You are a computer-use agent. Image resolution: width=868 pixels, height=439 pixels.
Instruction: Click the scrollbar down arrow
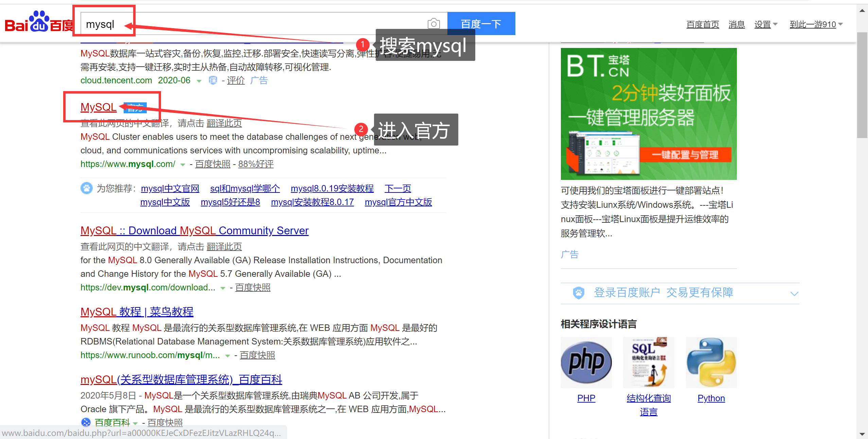tap(862, 434)
